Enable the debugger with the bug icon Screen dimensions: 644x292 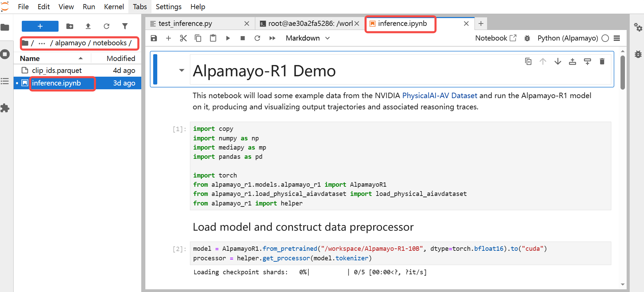coord(527,38)
